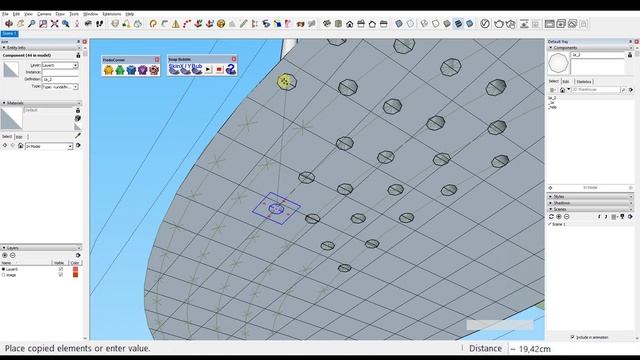640x360 pixels.
Task: Click the Soap Bubble Bub pressure tool
Action: (x=197, y=69)
